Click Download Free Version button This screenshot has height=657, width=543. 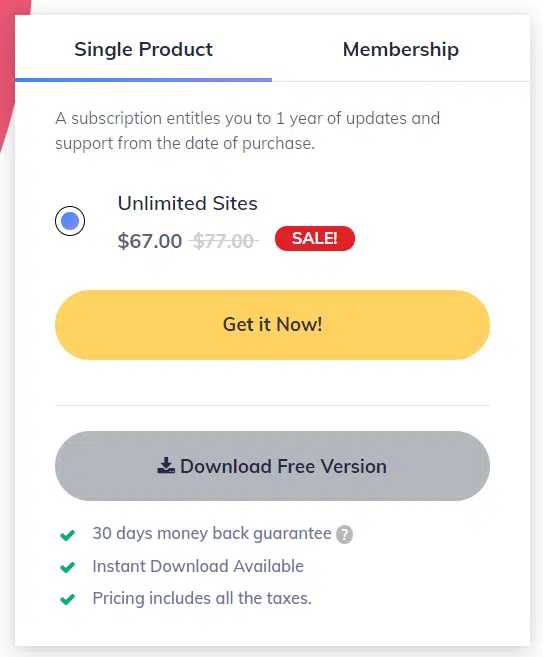tap(272, 466)
